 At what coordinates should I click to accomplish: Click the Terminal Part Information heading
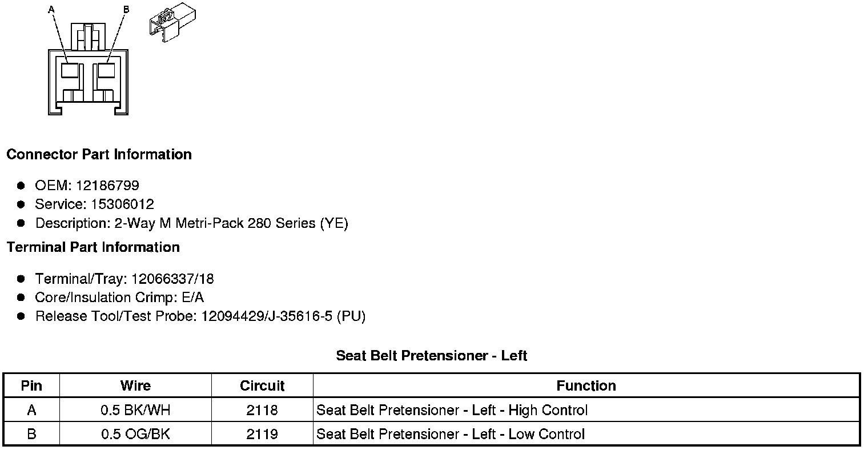point(93,247)
